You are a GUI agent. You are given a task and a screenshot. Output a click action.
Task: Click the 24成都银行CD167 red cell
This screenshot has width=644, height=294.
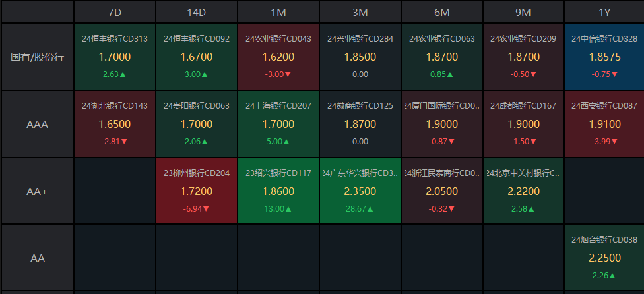click(x=524, y=124)
